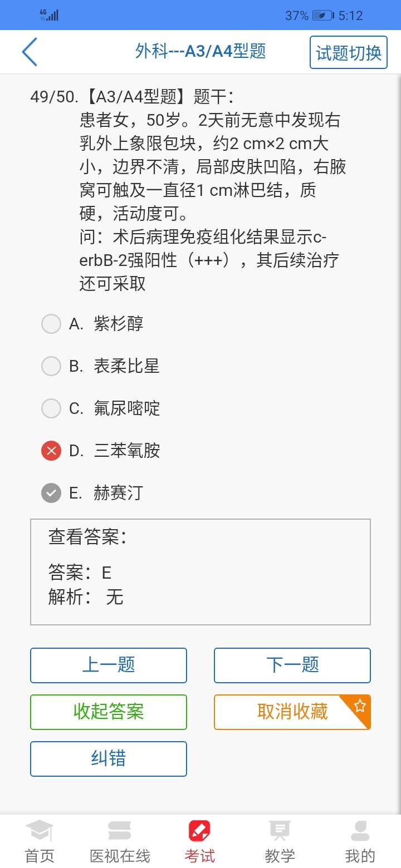Go to next question with 下一题
The height and width of the screenshot is (868, 401).
(292, 665)
